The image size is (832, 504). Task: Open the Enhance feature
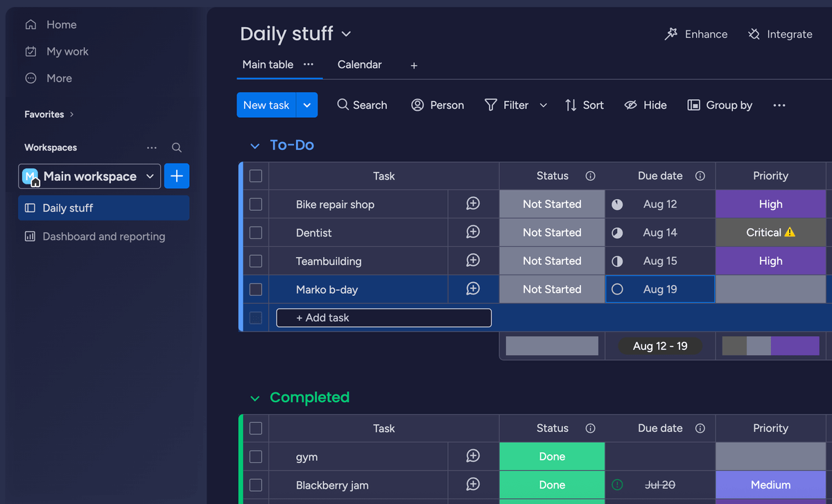point(695,34)
